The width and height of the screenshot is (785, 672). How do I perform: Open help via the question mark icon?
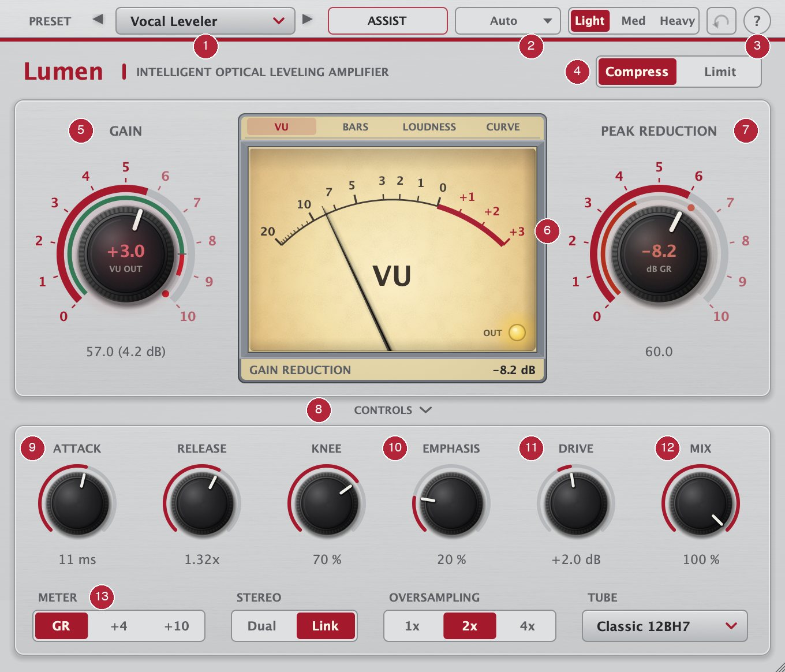pos(757,22)
